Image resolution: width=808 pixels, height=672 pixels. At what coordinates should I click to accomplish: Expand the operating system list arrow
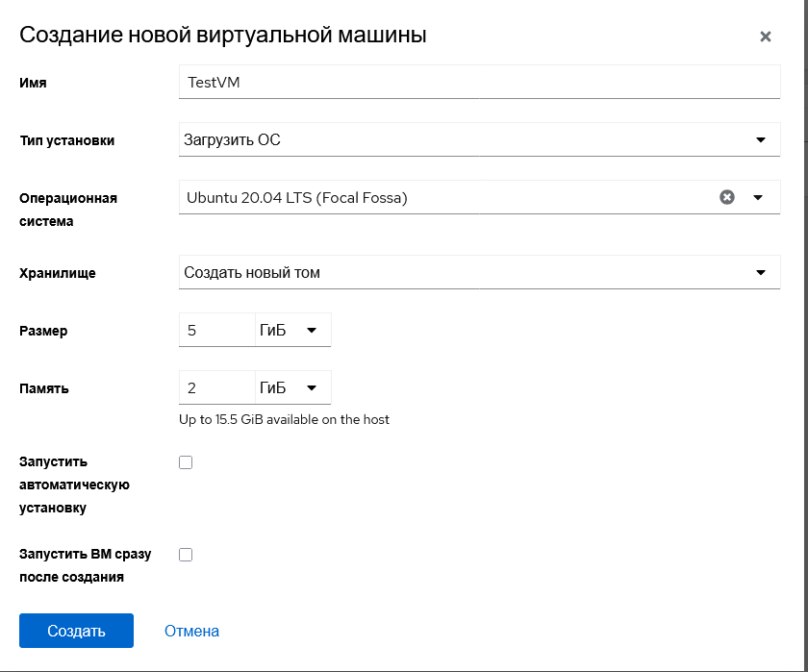pos(758,197)
